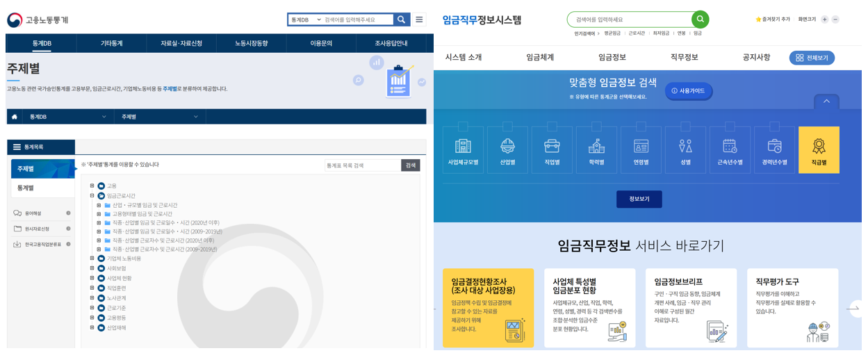Open the 직무평가 도구 service card
The height and width of the screenshot is (353, 868).
[792, 308]
